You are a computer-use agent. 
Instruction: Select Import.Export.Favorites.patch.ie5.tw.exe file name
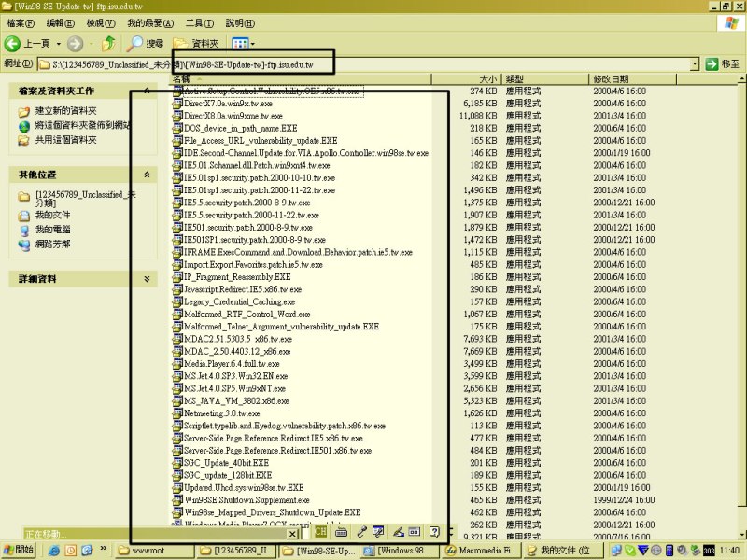(x=253, y=264)
